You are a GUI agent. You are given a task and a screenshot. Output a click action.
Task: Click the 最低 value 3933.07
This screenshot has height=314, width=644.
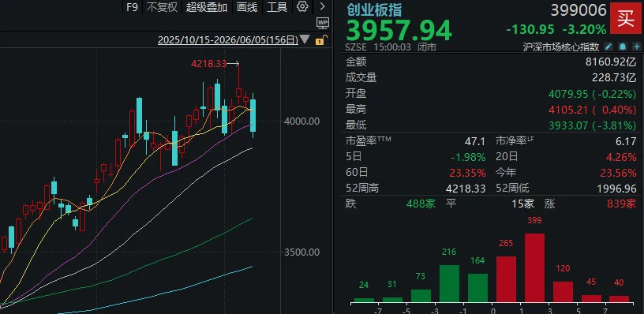pyautogui.click(x=567, y=125)
